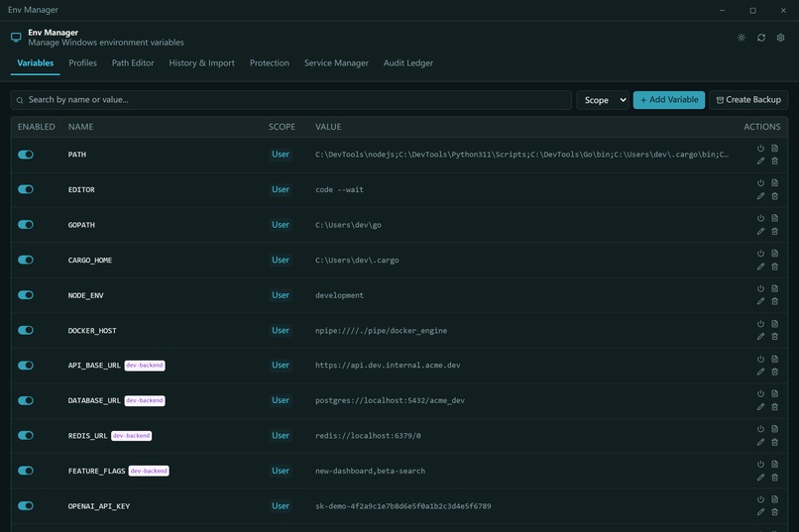Screen dimensions: 799x532
Task: Click the redis://localhost:6379/0 value
Action: coord(368,436)
